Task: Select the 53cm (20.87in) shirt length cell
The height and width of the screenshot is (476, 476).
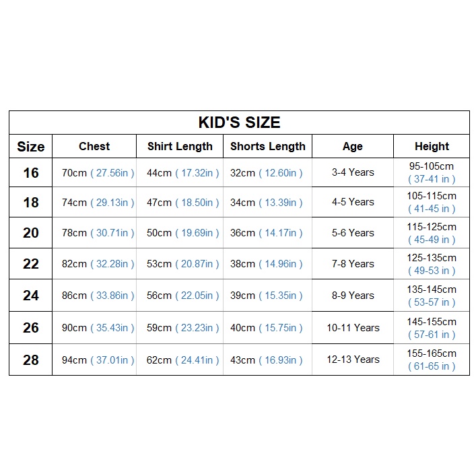Action: coord(182,264)
